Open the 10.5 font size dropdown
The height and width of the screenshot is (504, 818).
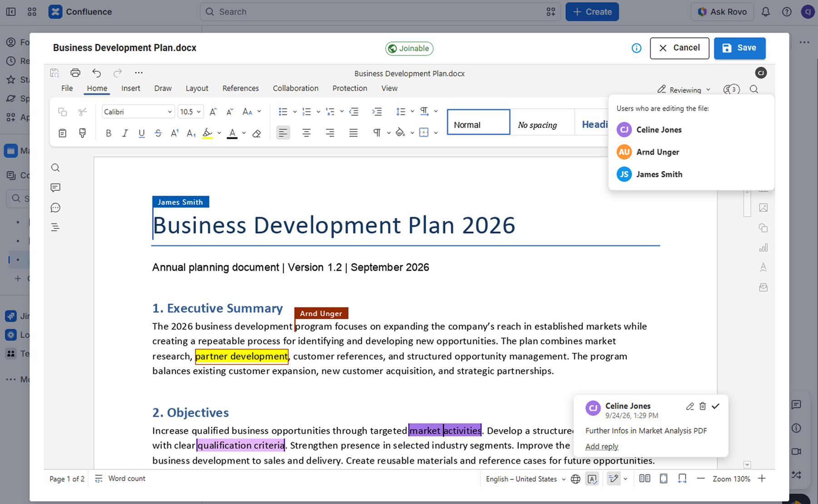(190, 112)
